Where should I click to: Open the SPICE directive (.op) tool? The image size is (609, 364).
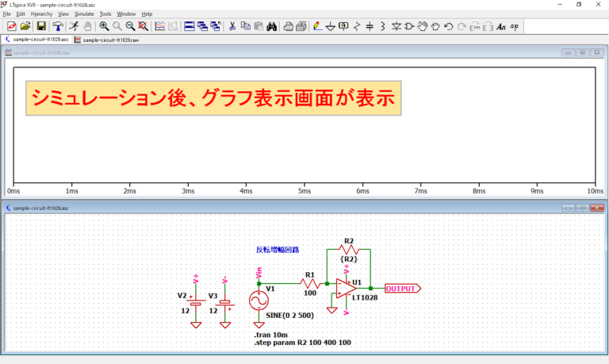[514, 26]
